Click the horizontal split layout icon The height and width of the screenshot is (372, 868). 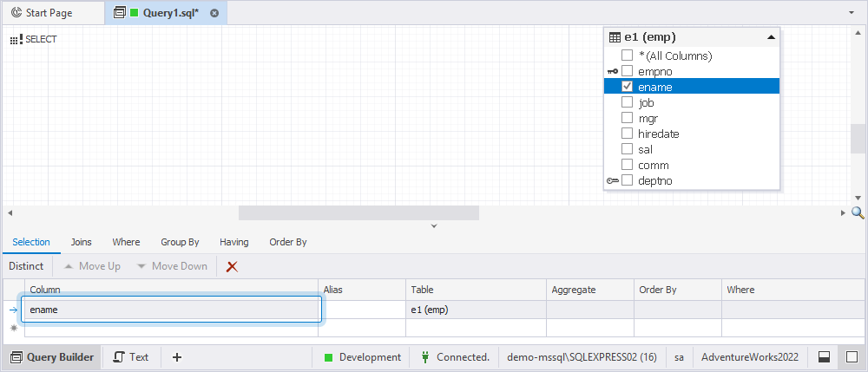tap(824, 357)
